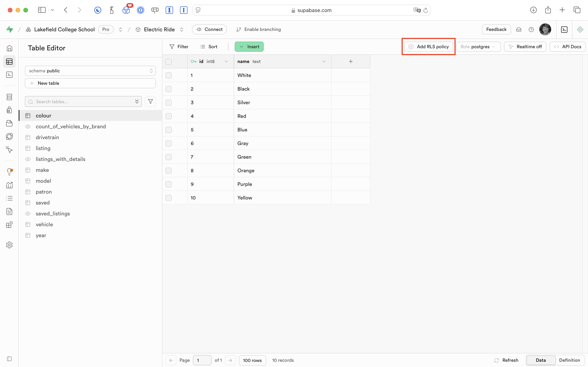Open the Database sidebar icon

tap(9, 97)
